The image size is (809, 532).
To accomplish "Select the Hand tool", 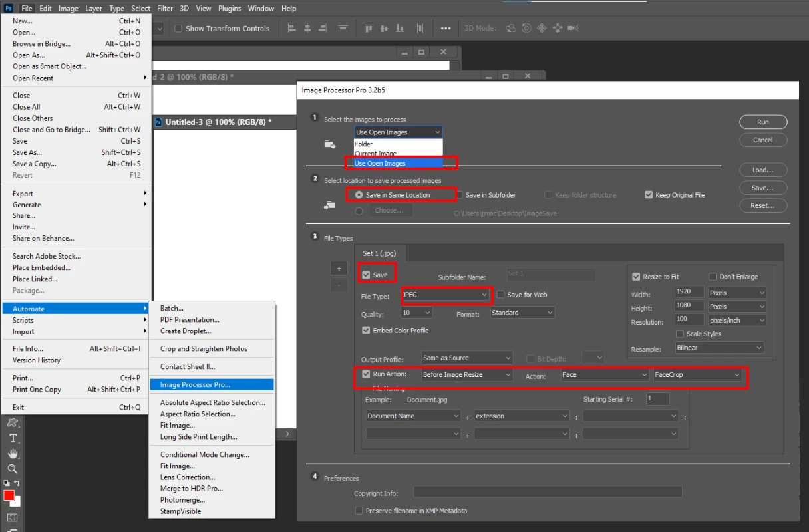I will 13,454.
